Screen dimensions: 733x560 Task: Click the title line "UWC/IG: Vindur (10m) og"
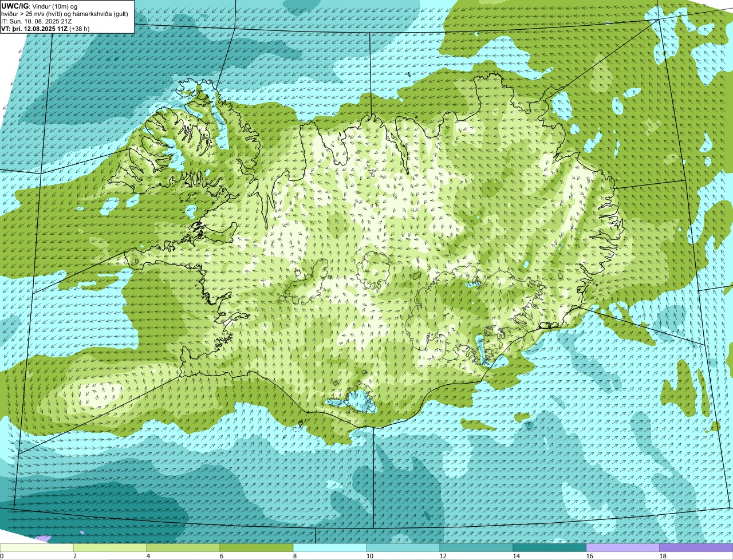[39, 6]
